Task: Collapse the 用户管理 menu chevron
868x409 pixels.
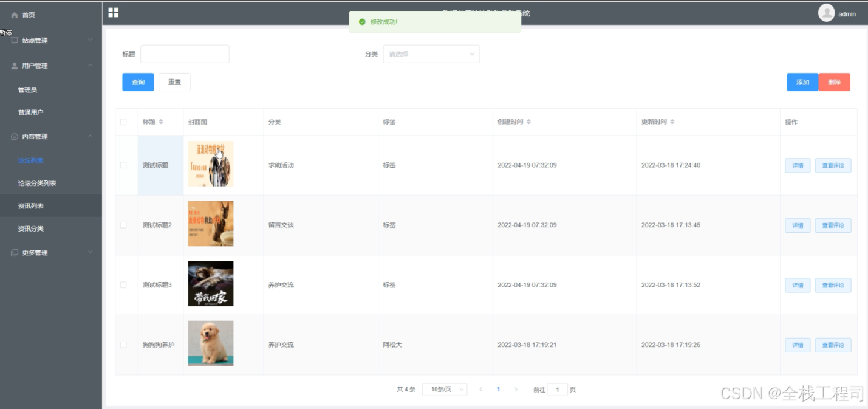Action: click(90, 65)
